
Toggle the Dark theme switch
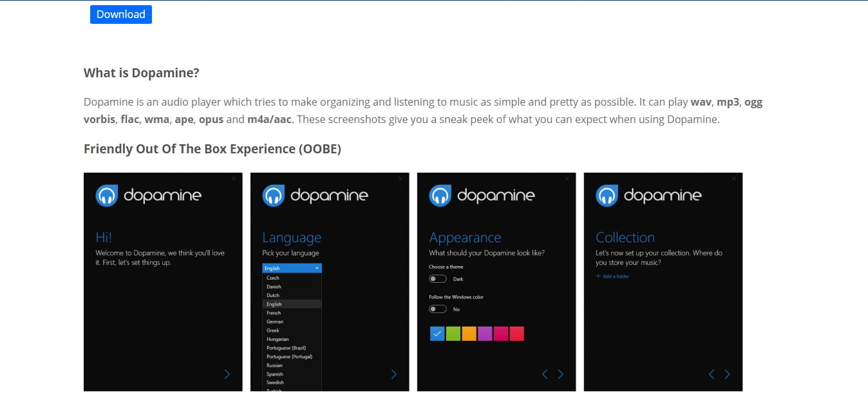438,279
